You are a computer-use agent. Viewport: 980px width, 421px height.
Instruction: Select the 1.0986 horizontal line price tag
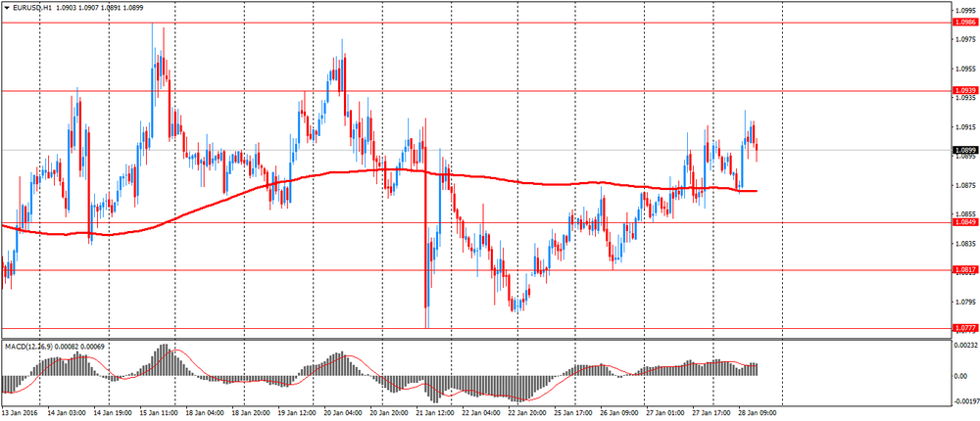(x=964, y=22)
